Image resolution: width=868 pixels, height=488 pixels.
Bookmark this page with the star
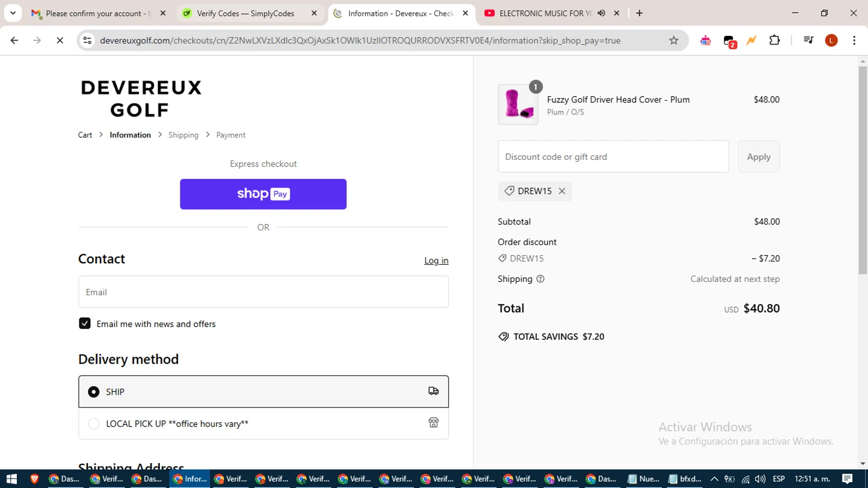click(674, 41)
